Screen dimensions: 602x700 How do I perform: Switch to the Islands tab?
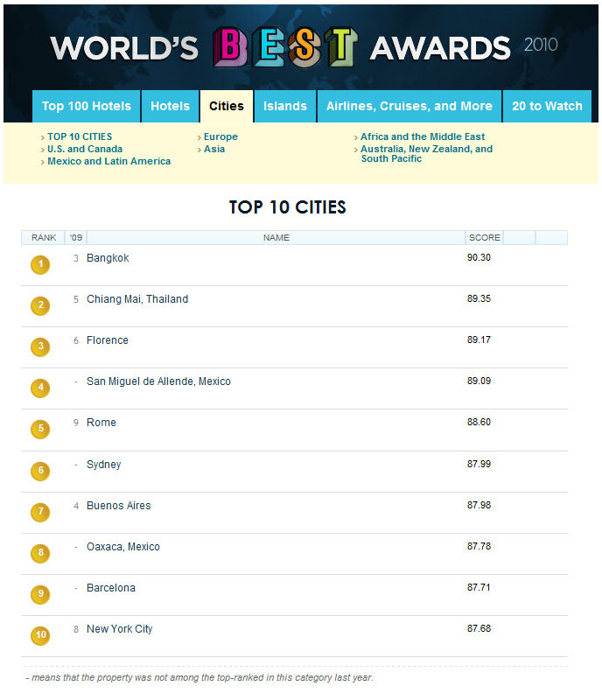click(x=285, y=106)
